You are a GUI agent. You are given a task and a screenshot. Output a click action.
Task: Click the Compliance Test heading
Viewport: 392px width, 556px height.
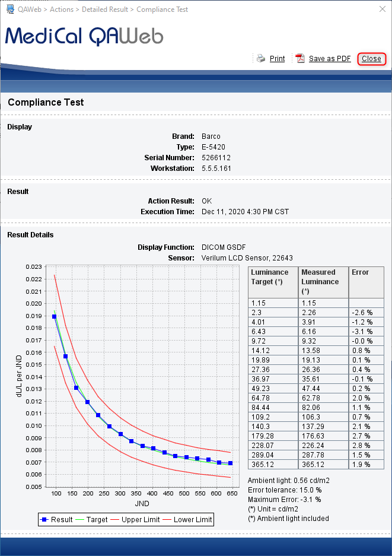[x=46, y=103]
